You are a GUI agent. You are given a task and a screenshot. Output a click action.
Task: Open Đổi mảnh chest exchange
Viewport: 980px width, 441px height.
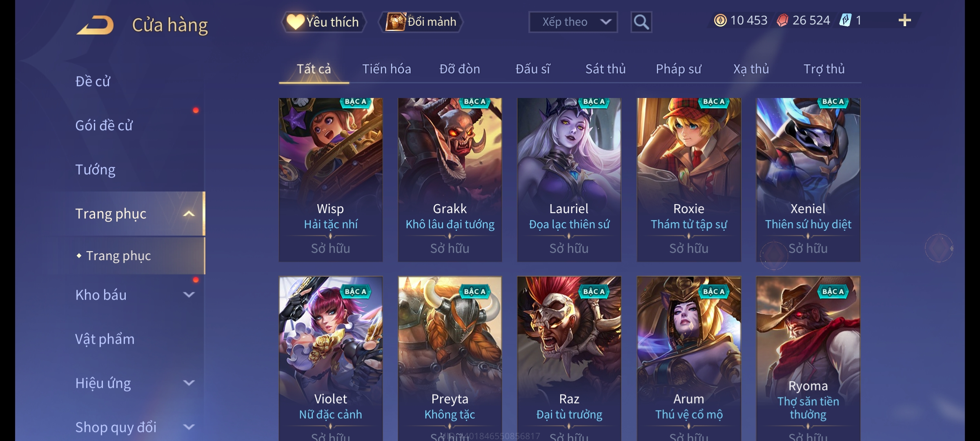coord(421,22)
